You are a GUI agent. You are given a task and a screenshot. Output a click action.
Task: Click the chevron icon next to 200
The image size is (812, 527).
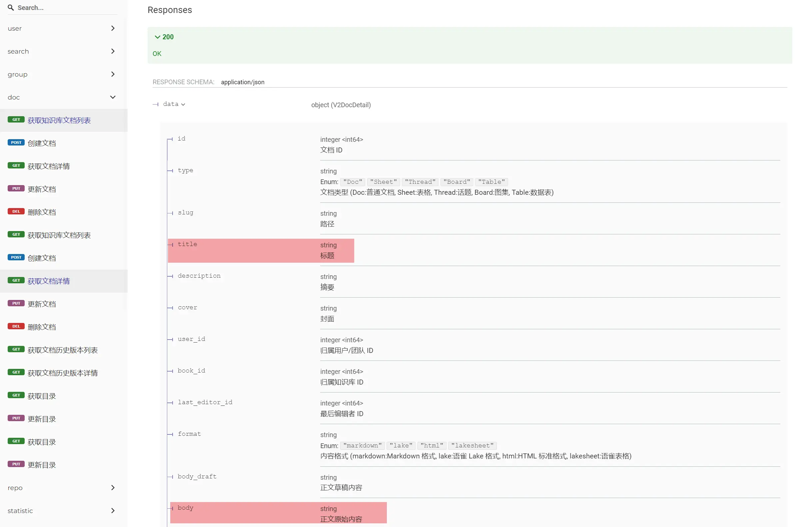click(157, 37)
